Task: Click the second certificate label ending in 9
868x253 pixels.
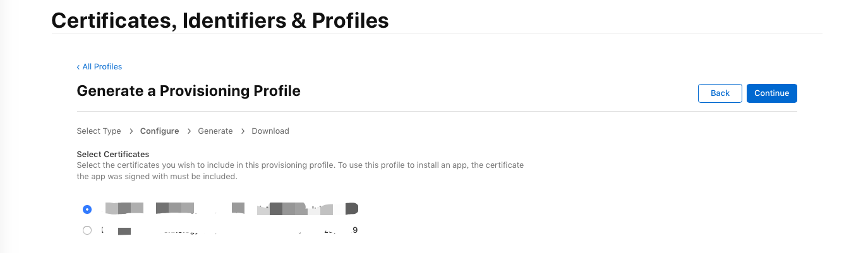Action: (230, 230)
